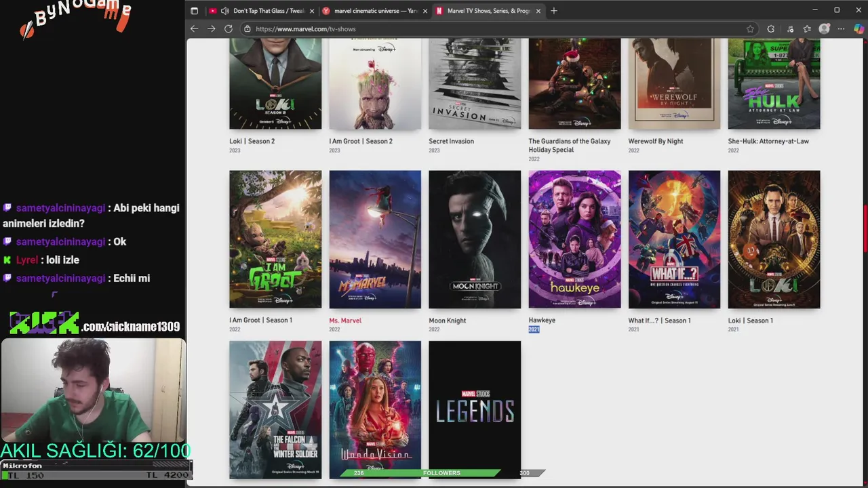The width and height of the screenshot is (868, 488).
Task: Open a new browser tab
Action: [x=554, y=11]
